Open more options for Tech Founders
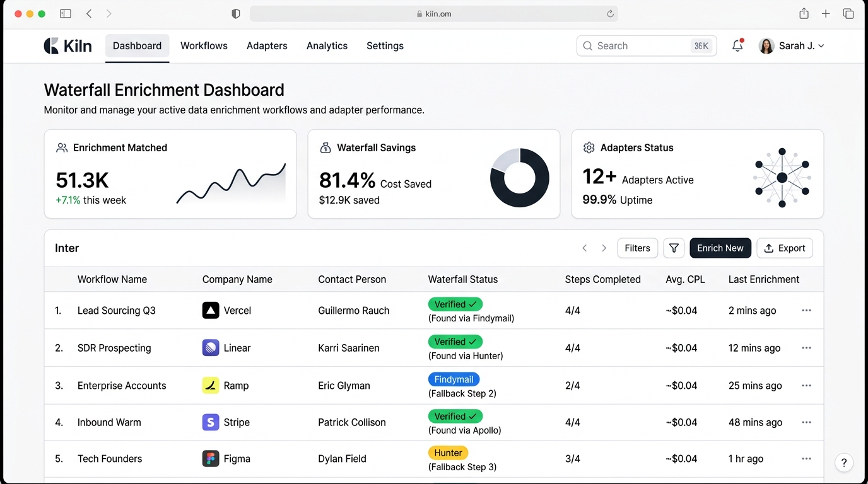868x484 pixels. pyautogui.click(x=806, y=459)
